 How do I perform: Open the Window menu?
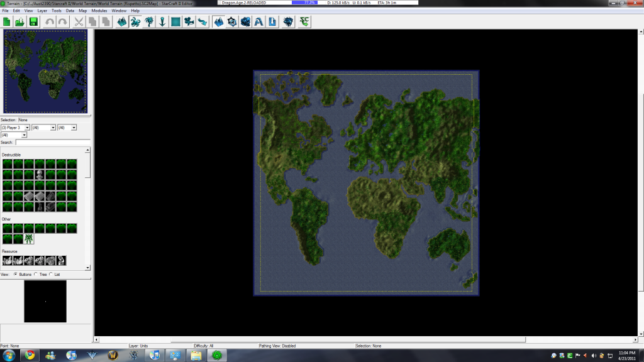[x=119, y=11]
